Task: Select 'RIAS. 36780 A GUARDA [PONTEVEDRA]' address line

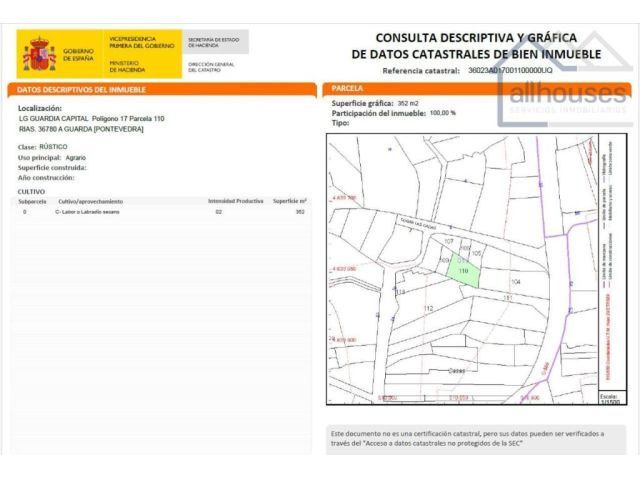Action: (x=81, y=129)
